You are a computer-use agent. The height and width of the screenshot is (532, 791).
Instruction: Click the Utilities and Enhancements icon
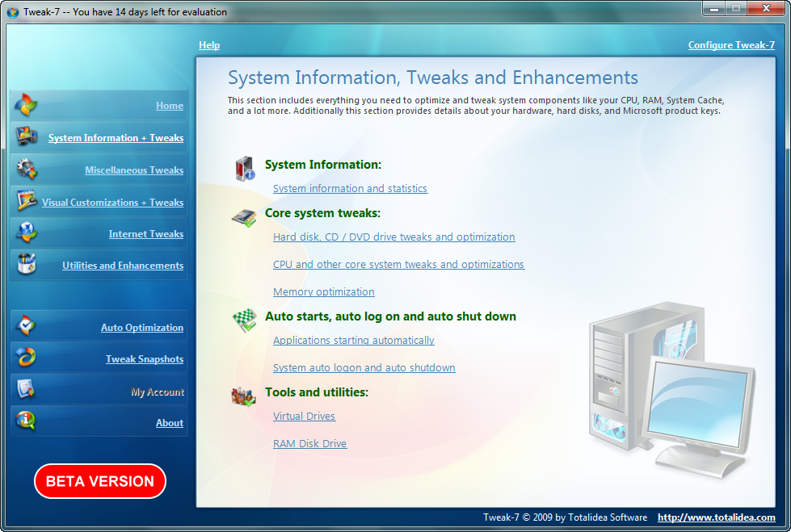[x=26, y=264]
